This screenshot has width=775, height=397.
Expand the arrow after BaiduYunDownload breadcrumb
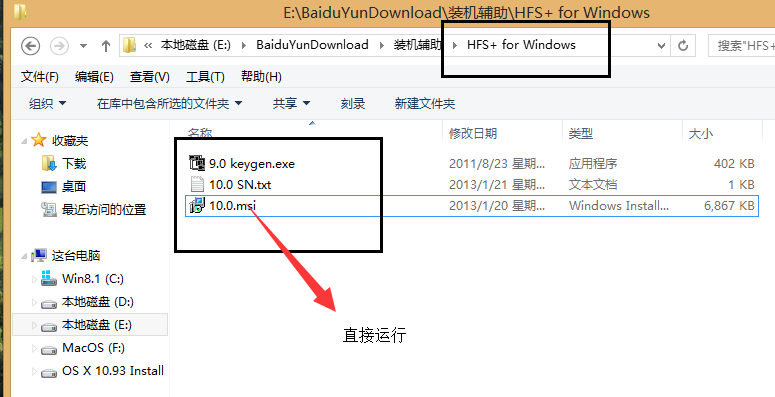pyautogui.click(x=382, y=45)
